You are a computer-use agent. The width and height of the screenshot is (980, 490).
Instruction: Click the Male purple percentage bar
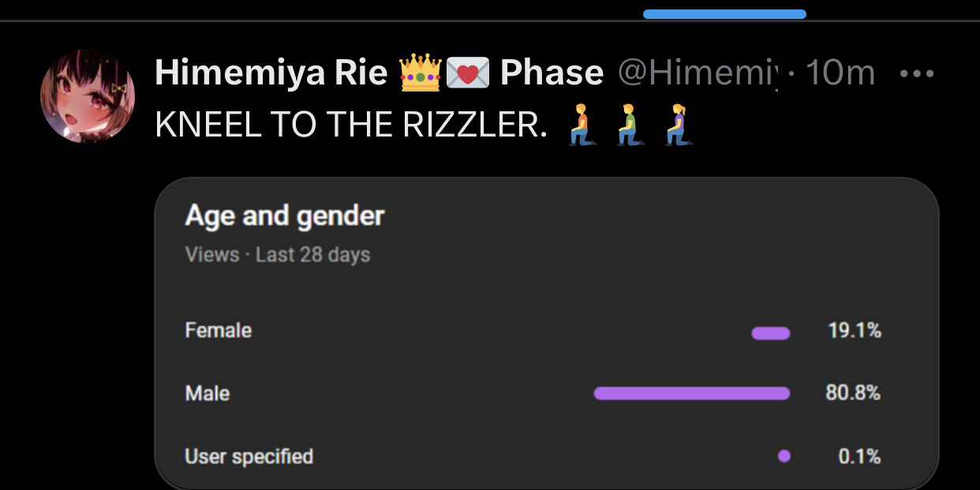[692, 393]
